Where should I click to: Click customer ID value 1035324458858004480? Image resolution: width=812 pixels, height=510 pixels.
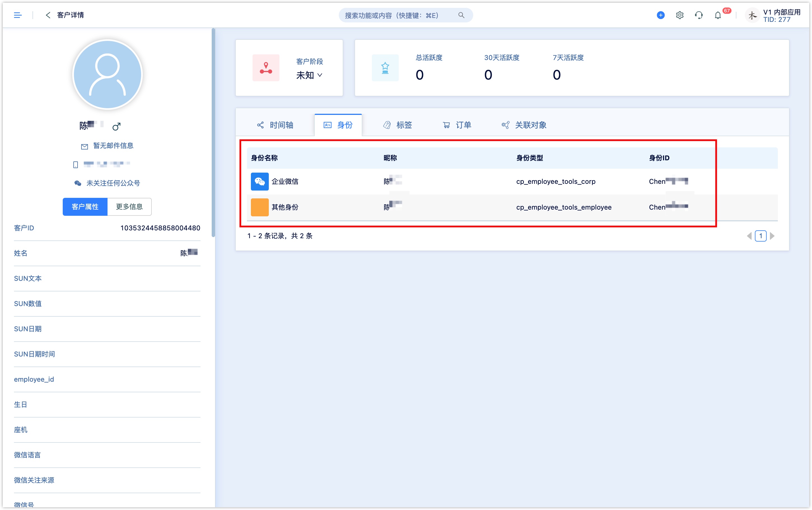point(160,228)
